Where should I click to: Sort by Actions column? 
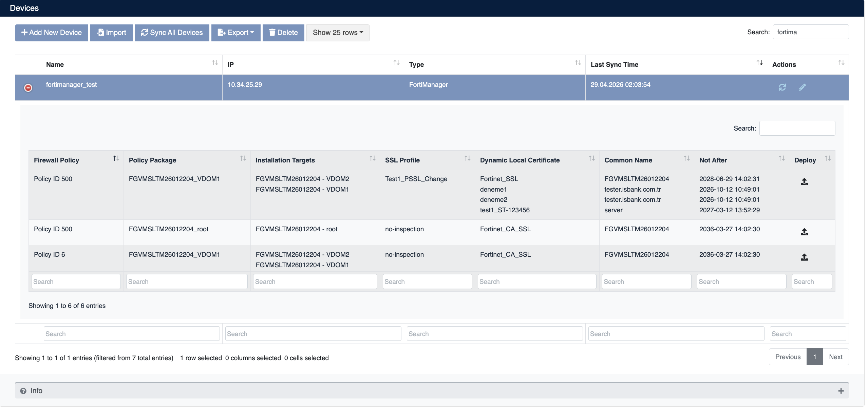841,63
